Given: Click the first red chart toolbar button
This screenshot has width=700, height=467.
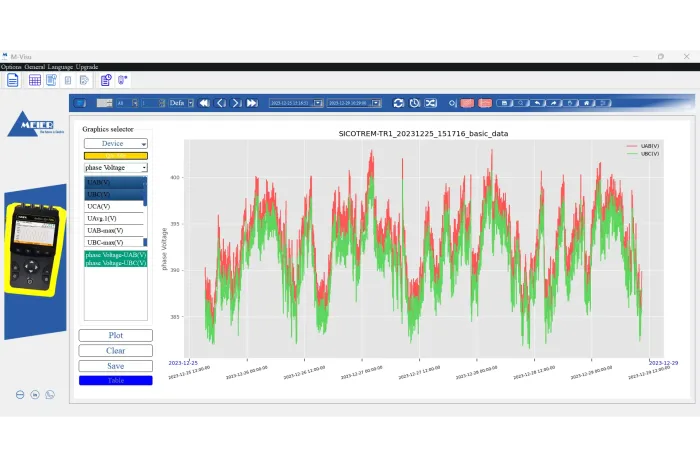Looking at the screenshot, I should 467,103.
